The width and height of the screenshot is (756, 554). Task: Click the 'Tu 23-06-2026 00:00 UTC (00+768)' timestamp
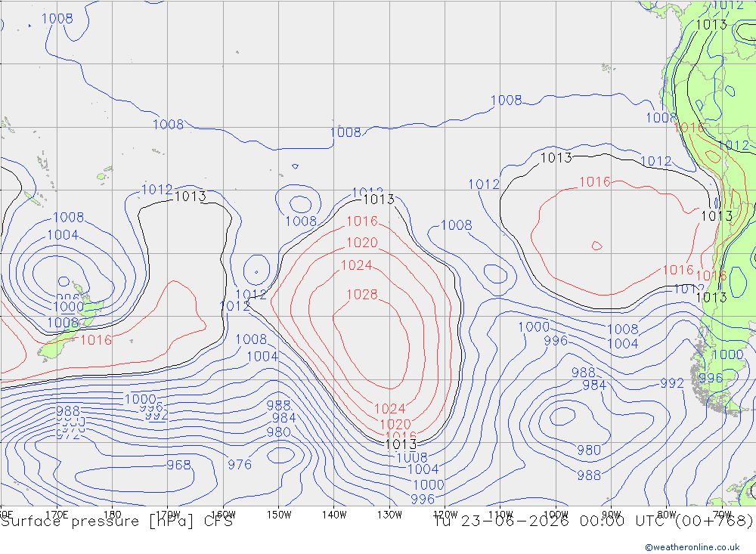click(593, 522)
